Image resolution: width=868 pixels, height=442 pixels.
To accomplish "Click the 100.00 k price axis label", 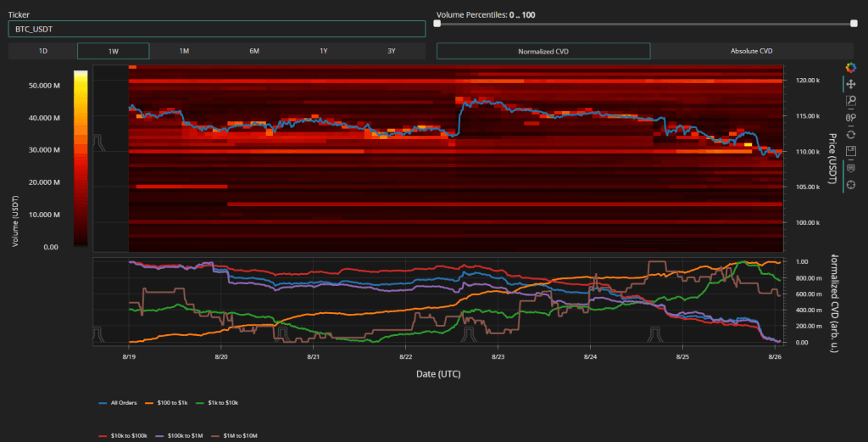I will [808, 222].
